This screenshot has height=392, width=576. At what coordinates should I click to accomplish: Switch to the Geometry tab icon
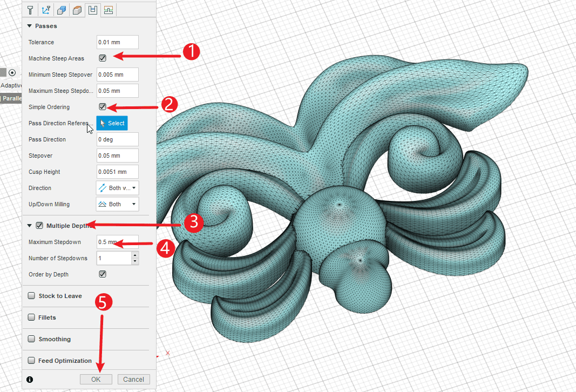pyautogui.click(x=62, y=10)
